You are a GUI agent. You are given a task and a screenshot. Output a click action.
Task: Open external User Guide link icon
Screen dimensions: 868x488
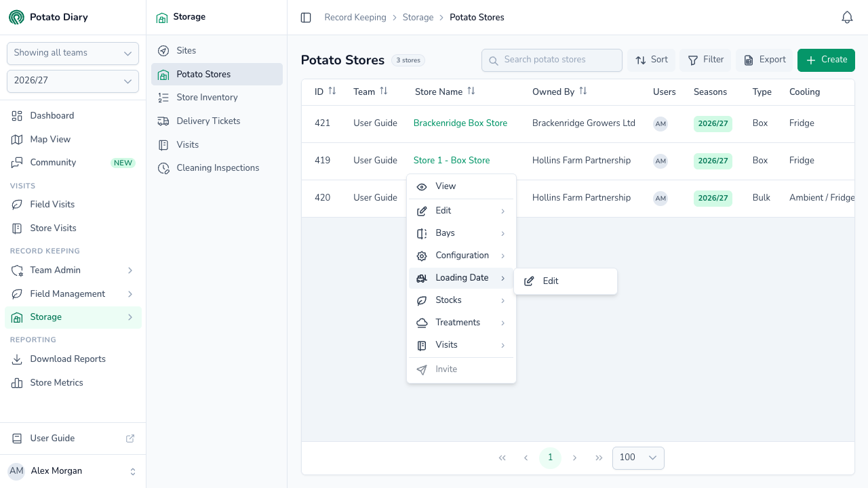pyautogui.click(x=130, y=439)
